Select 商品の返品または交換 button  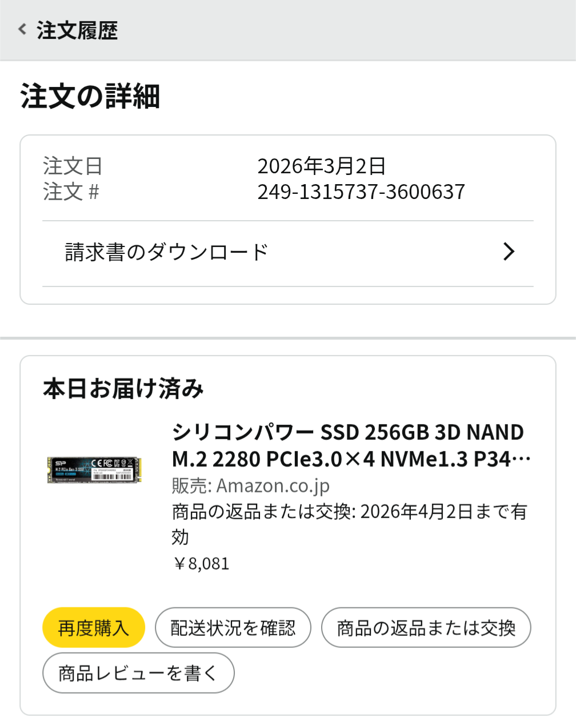point(426,627)
